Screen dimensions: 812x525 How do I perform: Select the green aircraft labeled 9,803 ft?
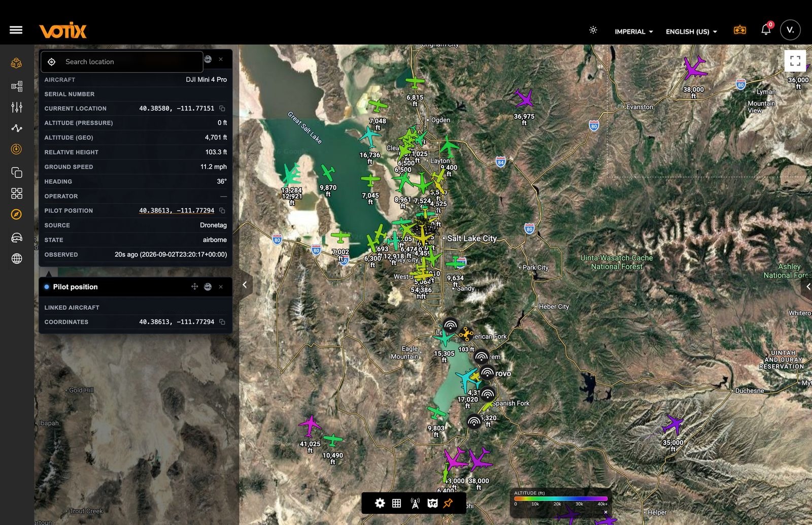[436, 412]
